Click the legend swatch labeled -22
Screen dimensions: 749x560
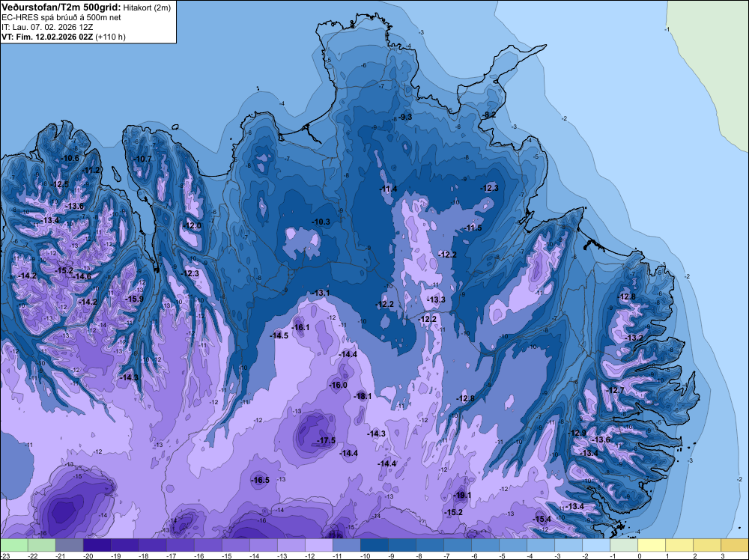click(x=42, y=545)
